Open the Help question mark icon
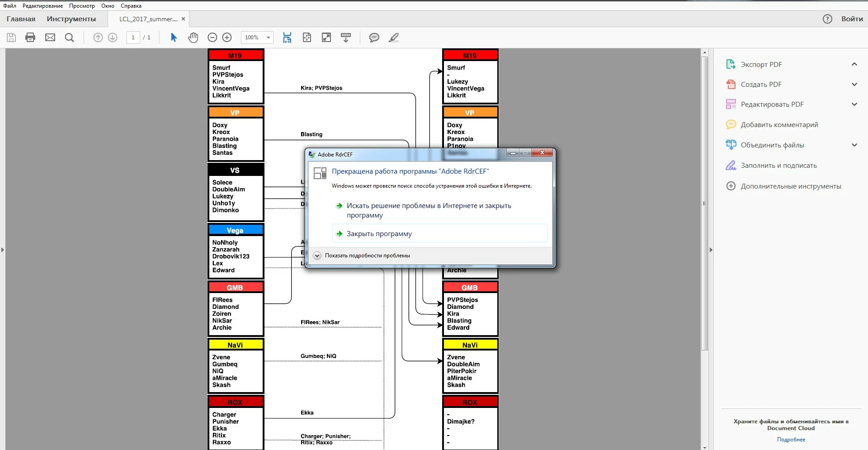The width and height of the screenshot is (868, 450). [x=827, y=19]
